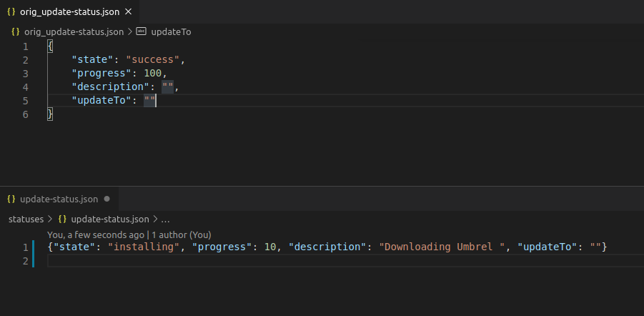Screen dimensions: 644x316
Task: Click the opening brace on line 1
Action: point(50,46)
